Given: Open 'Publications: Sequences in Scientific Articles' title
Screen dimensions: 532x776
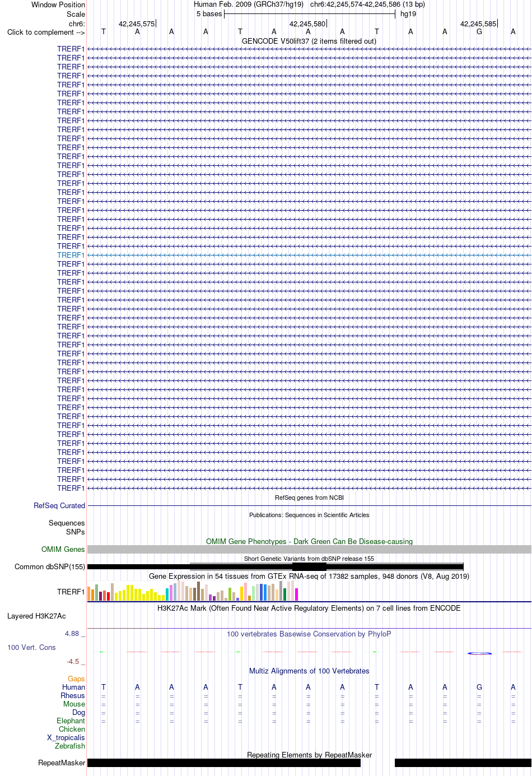Looking at the screenshot, I should [x=309, y=515].
